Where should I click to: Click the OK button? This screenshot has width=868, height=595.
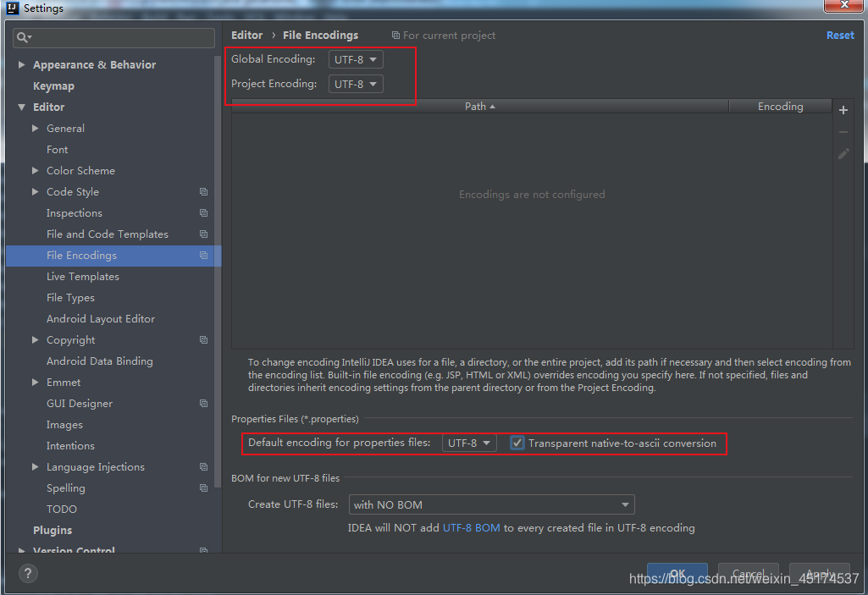[x=677, y=574]
